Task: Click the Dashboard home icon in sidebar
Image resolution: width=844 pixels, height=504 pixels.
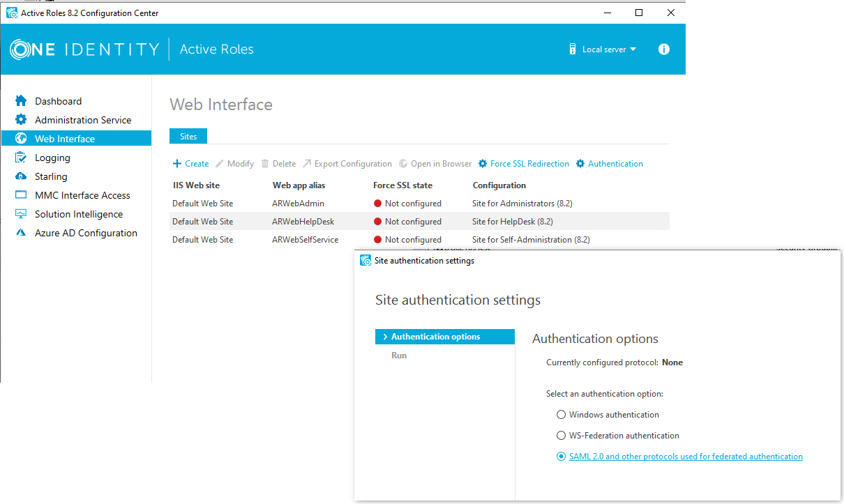Action: [21, 101]
